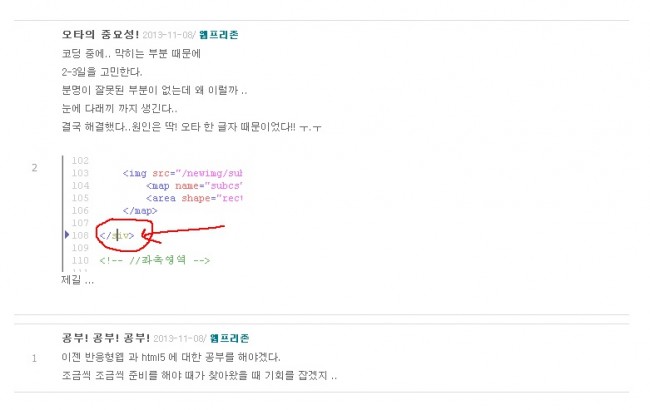Click the green comment 좌측영역 on line 110

coord(155,260)
